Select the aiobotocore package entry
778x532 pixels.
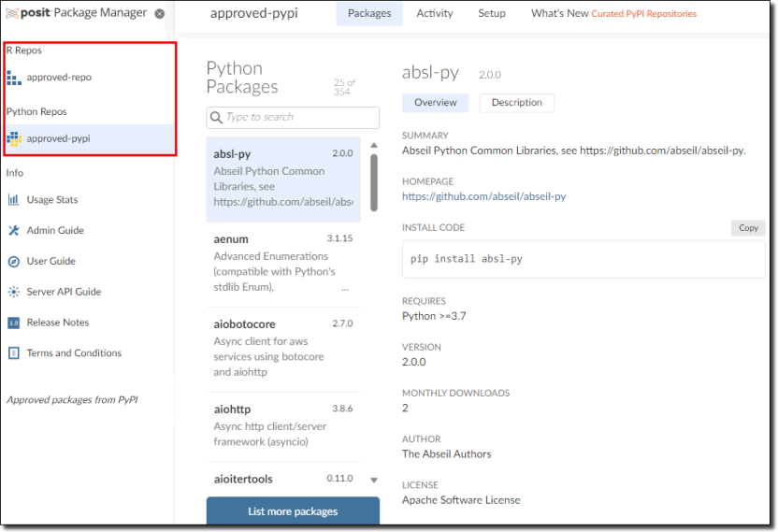click(x=282, y=350)
